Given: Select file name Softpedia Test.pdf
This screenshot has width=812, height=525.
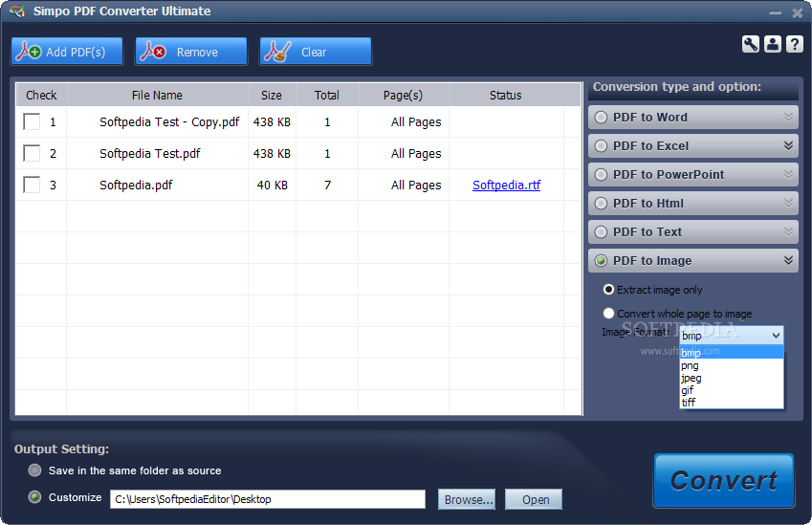Looking at the screenshot, I should coord(149,154).
